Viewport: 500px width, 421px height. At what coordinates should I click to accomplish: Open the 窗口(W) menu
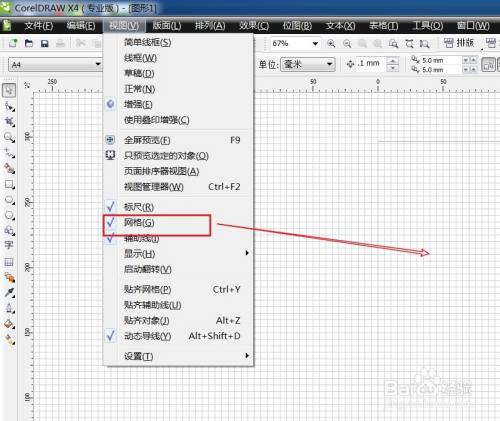(473, 26)
